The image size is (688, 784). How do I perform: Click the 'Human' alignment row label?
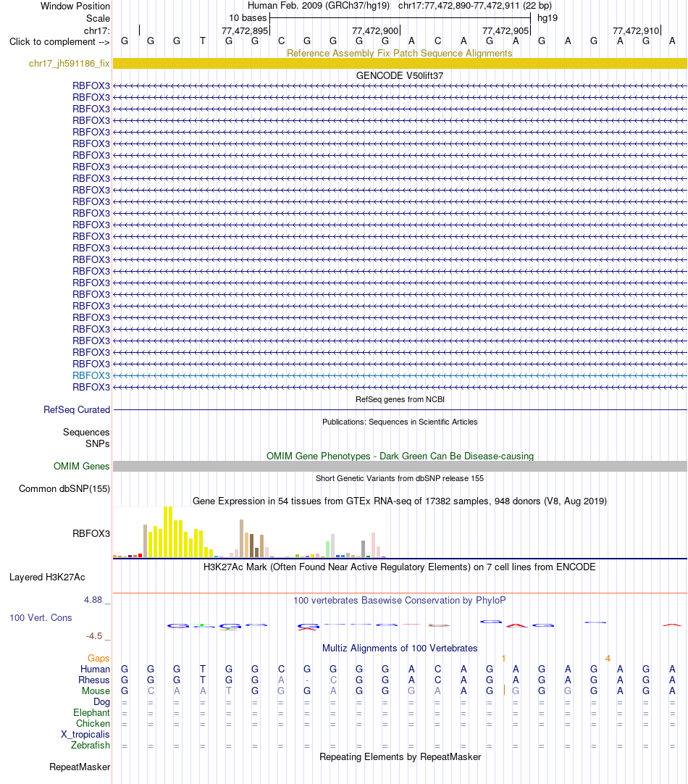click(x=95, y=669)
